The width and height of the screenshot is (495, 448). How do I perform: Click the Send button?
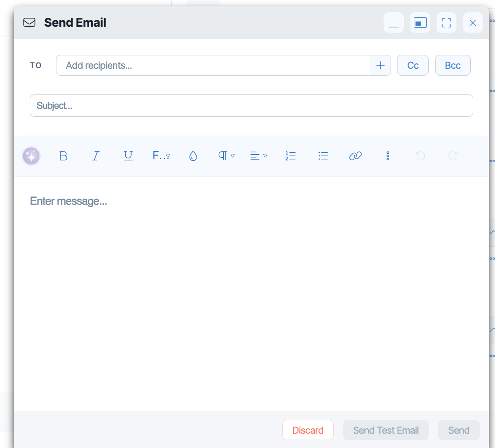(x=459, y=430)
